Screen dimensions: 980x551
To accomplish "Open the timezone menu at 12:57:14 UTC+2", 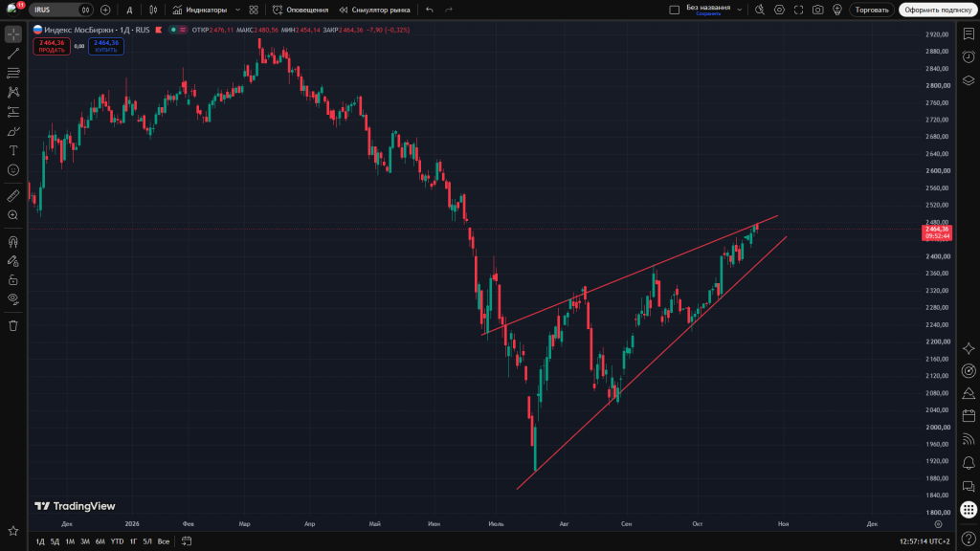I will (924, 541).
